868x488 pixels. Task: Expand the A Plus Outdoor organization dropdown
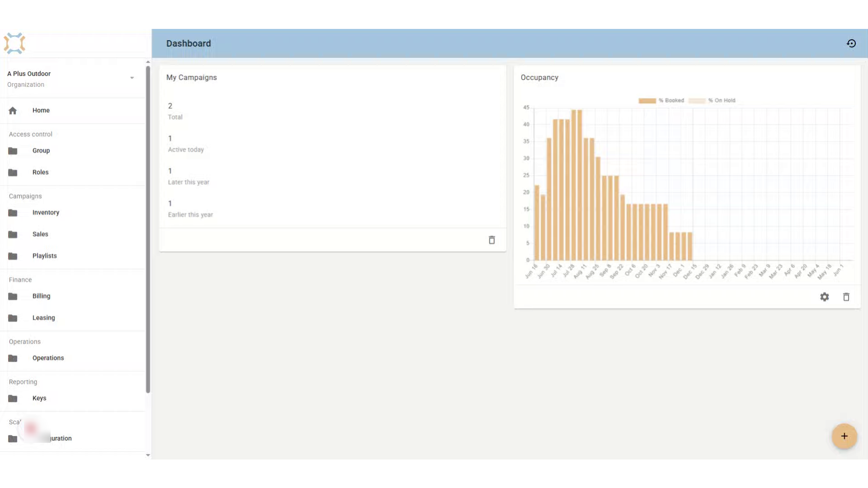tap(132, 78)
